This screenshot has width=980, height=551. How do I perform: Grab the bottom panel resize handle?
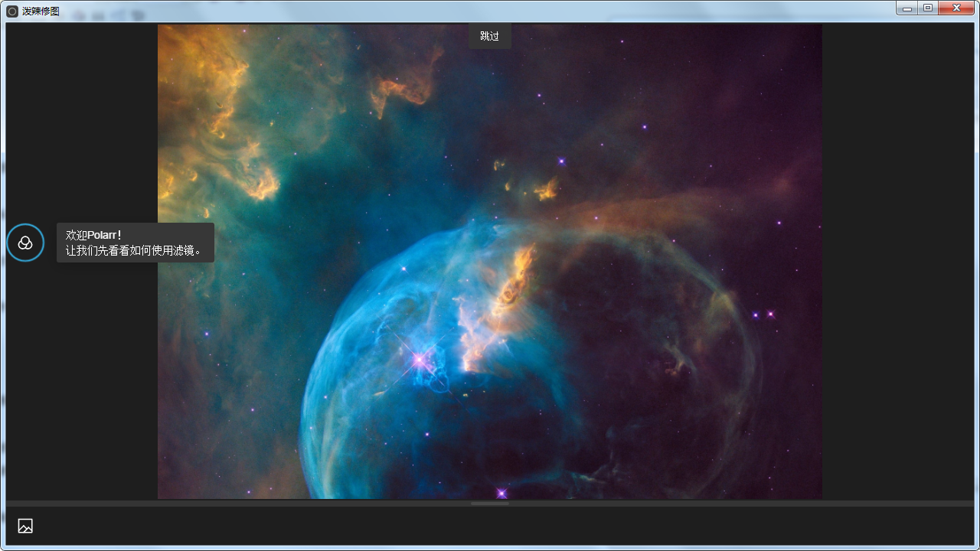tap(490, 504)
